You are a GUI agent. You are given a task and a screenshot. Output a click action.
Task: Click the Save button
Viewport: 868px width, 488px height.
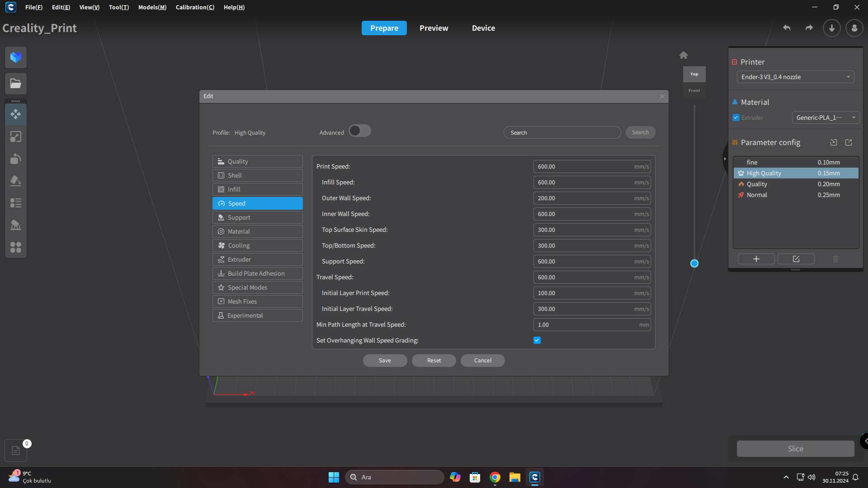(x=385, y=360)
